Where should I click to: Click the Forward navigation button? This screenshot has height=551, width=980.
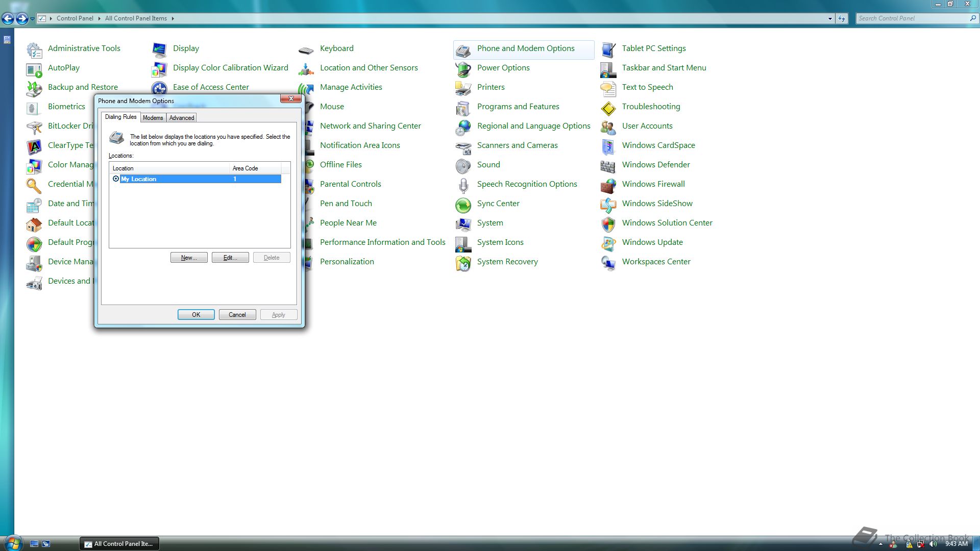[x=22, y=19]
